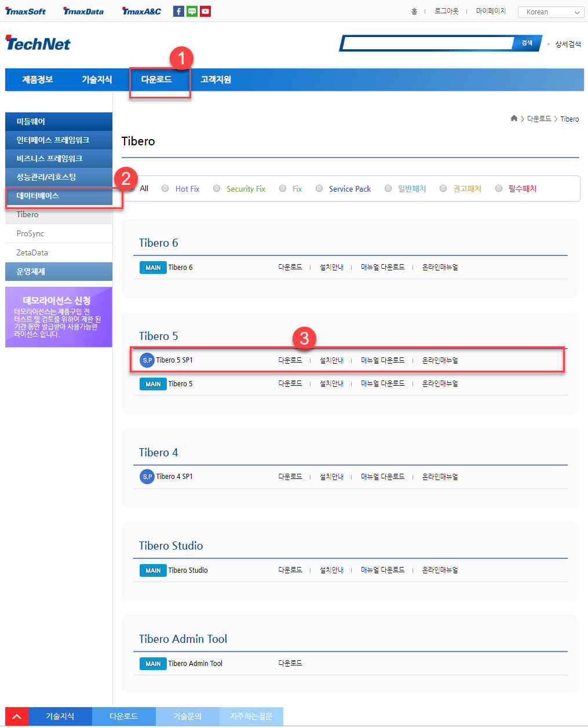Click 매뉴얼 다운로드 for Tibero 6

(383, 267)
